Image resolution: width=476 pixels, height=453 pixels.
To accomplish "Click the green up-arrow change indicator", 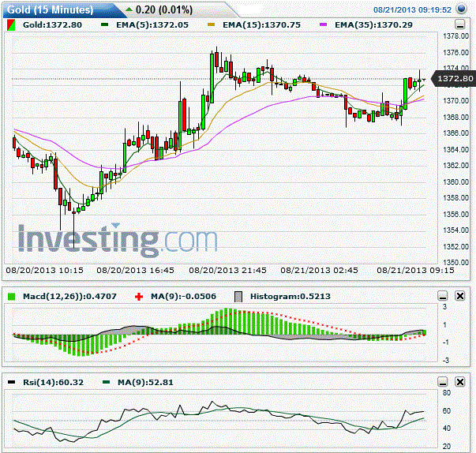I will coord(129,9).
